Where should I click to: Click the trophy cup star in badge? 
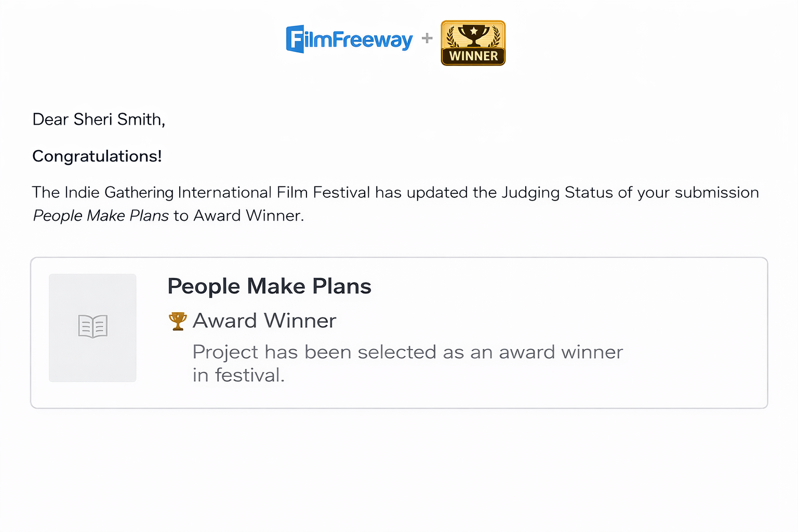coord(474,31)
